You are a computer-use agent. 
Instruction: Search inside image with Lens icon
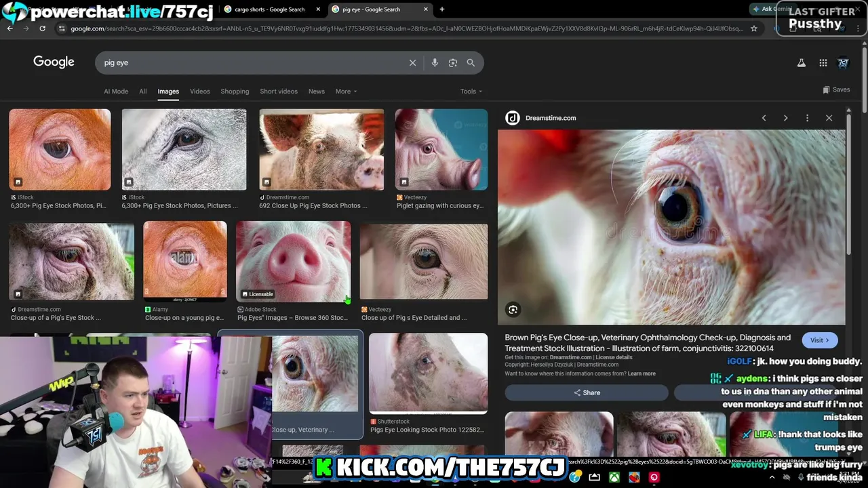513,310
